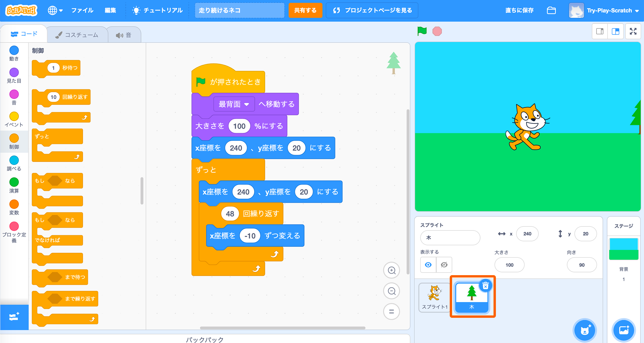Open the My Stuff folder icon

[551, 10]
